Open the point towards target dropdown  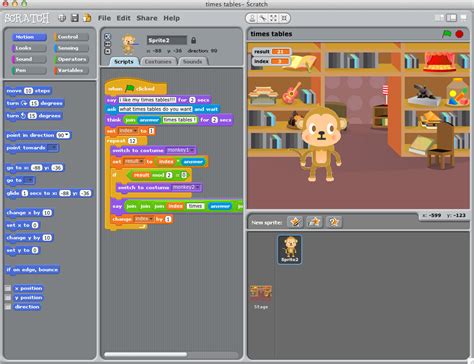pos(53,148)
